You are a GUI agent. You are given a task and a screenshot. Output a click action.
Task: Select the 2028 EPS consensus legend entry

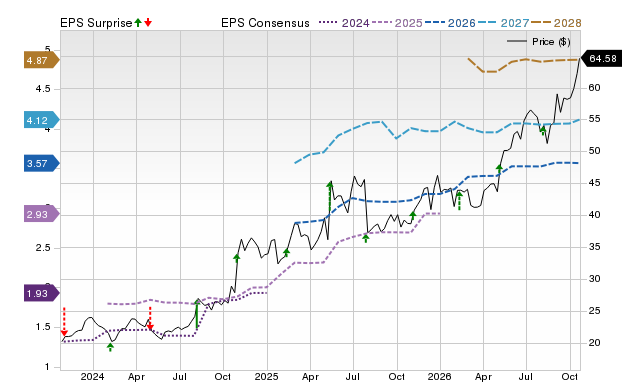(556, 23)
